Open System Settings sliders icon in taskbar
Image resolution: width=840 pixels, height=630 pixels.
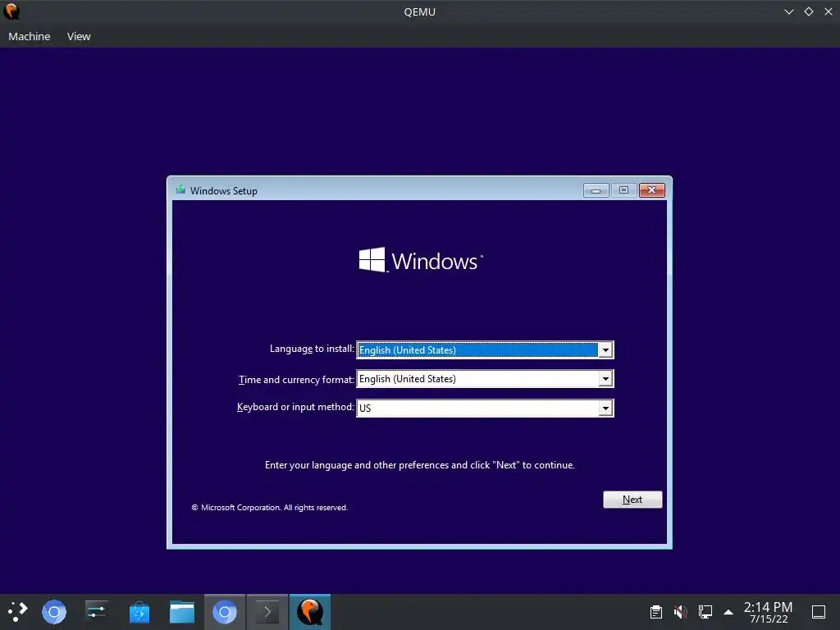pos(97,612)
